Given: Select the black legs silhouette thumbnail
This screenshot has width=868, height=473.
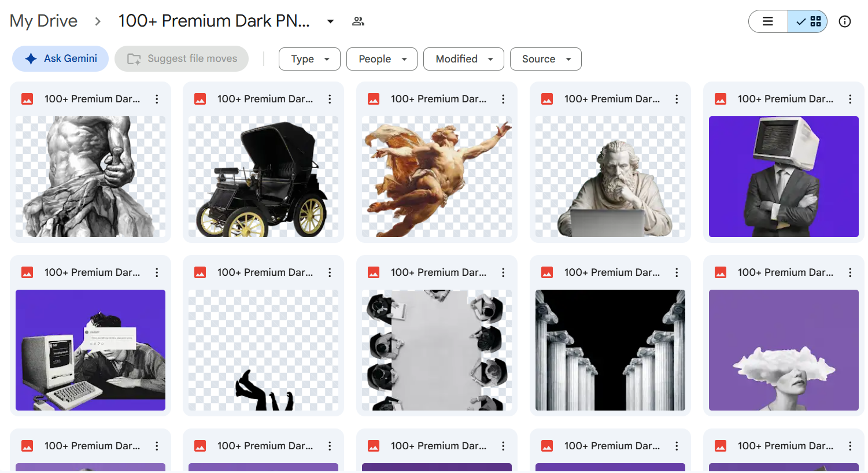Looking at the screenshot, I should [263, 350].
